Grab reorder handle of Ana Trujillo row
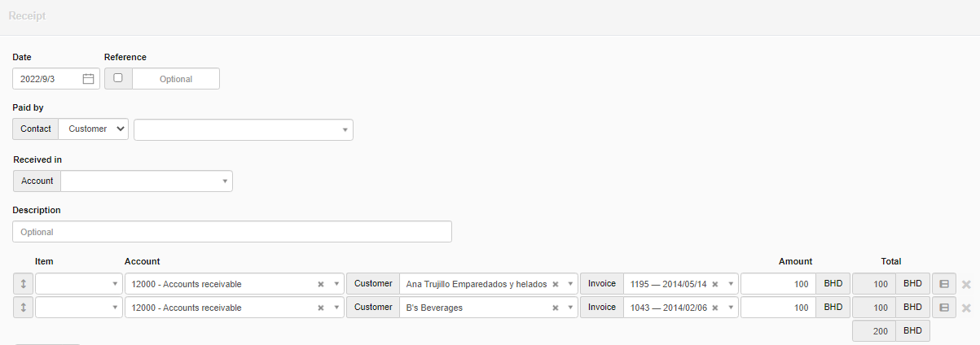Viewport: 980px width, 345px height. [x=23, y=284]
